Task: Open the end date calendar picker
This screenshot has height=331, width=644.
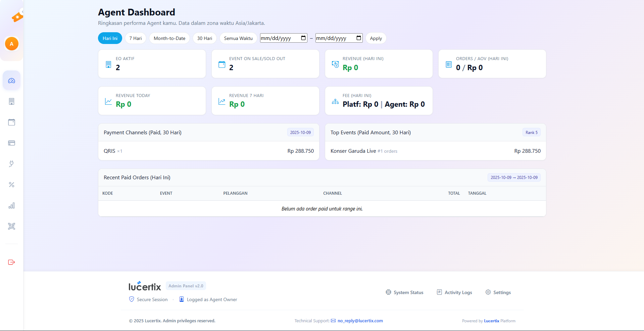Action: [x=359, y=38]
